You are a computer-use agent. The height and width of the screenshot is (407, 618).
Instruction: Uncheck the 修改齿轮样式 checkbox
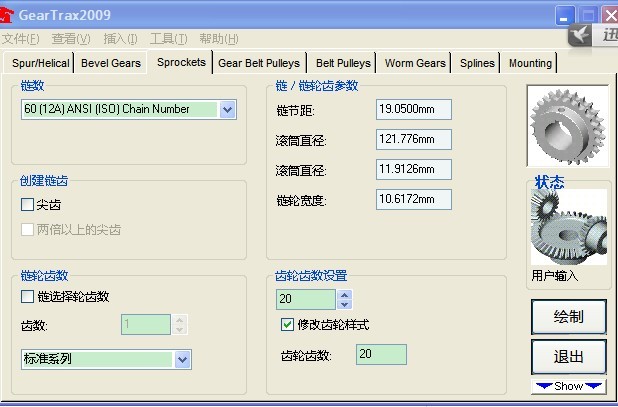pyautogui.click(x=287, y=325)
